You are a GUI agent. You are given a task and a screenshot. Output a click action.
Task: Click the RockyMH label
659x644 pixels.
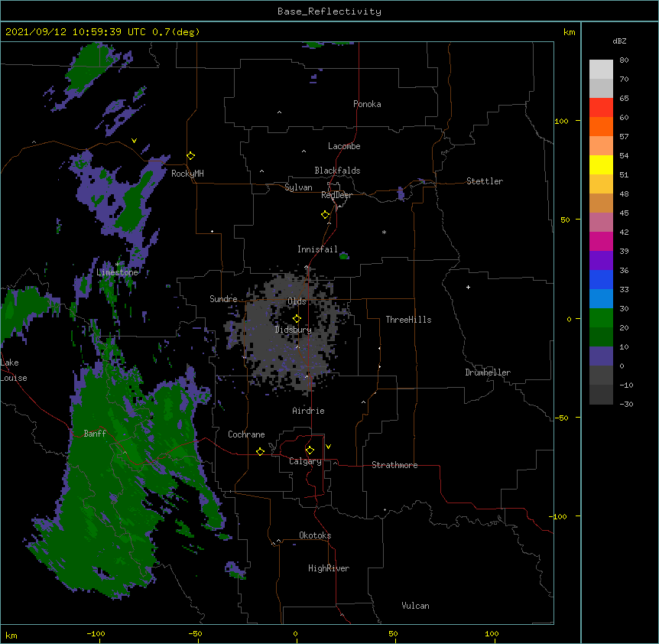click(x=187, y=174)
